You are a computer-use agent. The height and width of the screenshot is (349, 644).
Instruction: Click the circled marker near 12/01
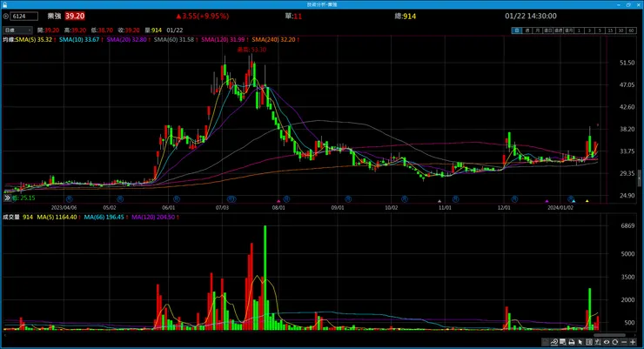514,199
